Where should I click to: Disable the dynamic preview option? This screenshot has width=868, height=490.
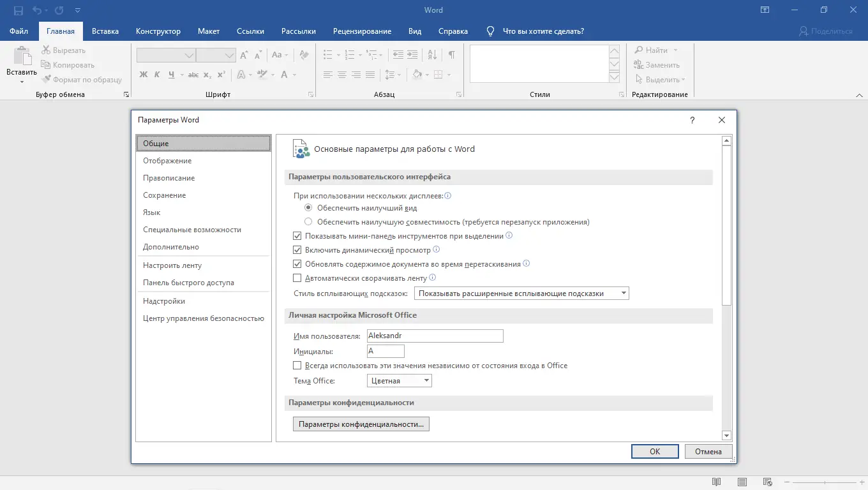tap(297, 249)
